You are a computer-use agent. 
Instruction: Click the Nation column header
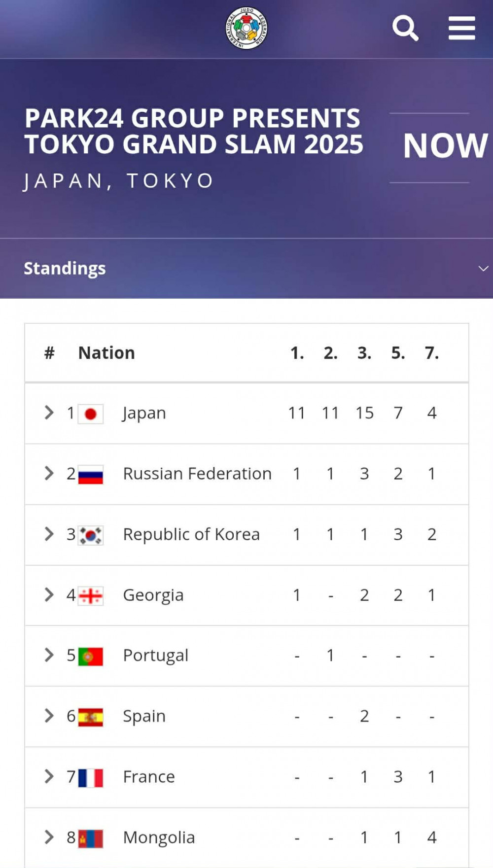pos(106,353)
